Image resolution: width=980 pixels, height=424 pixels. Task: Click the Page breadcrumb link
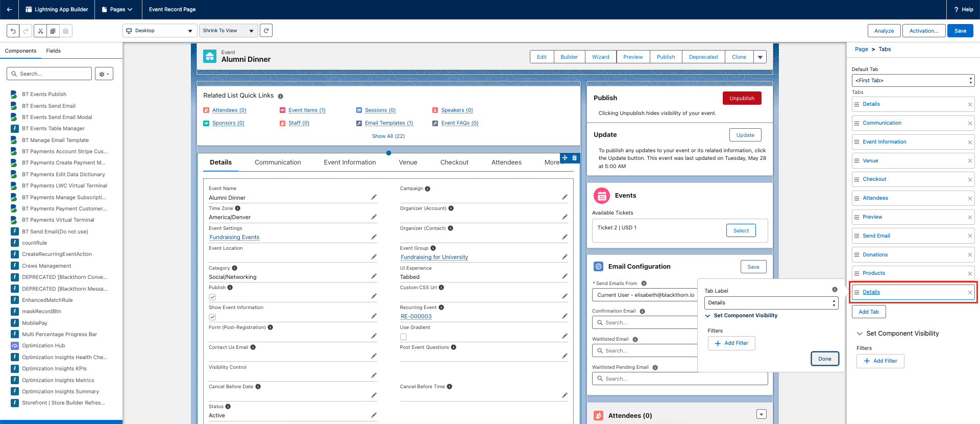click(862, 50)
